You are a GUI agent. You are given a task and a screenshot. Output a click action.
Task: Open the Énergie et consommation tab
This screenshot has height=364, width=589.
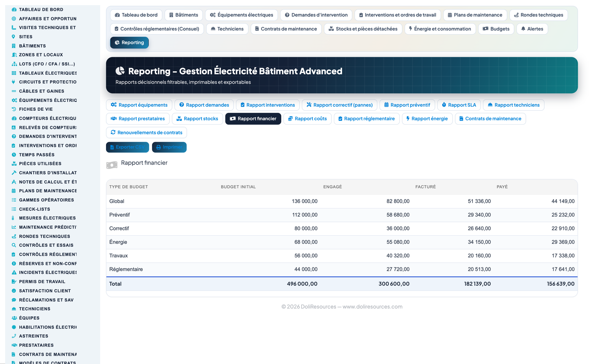point(440,29)
